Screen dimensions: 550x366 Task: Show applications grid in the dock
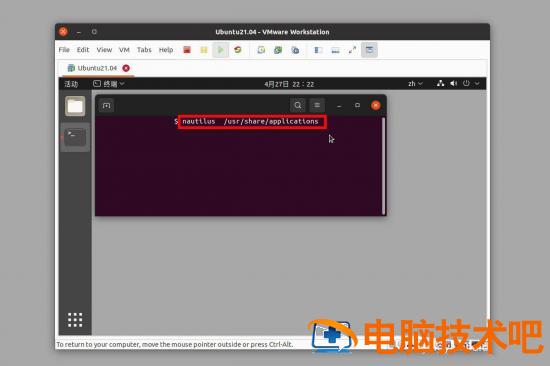point(75,320)
